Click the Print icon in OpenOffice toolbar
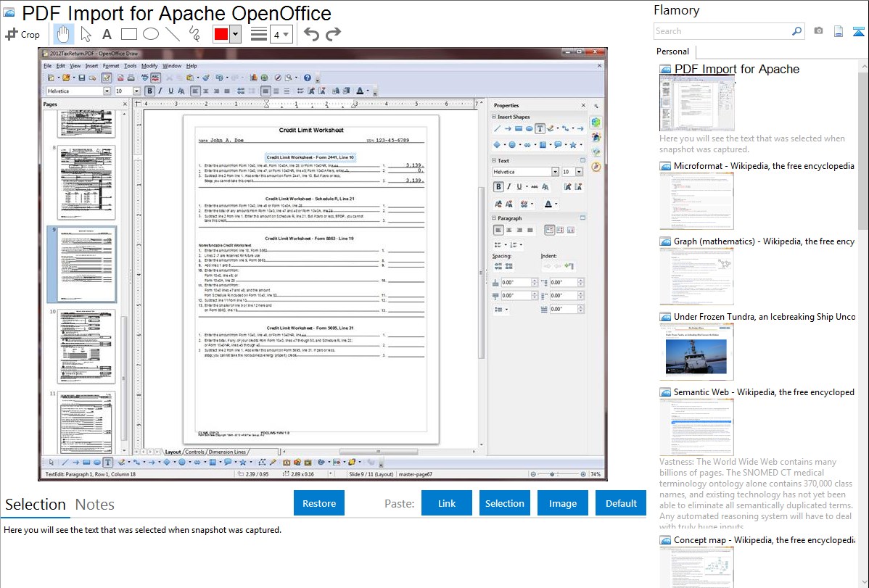Image resolution: width=869 pixels, height=588 pixels. pos(131,78)
